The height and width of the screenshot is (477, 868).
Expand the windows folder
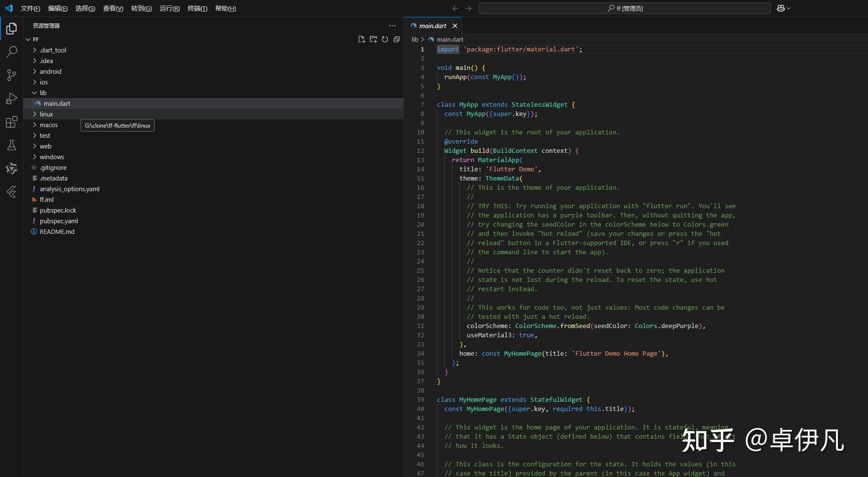pyautogui.click(x=51, y=157)
